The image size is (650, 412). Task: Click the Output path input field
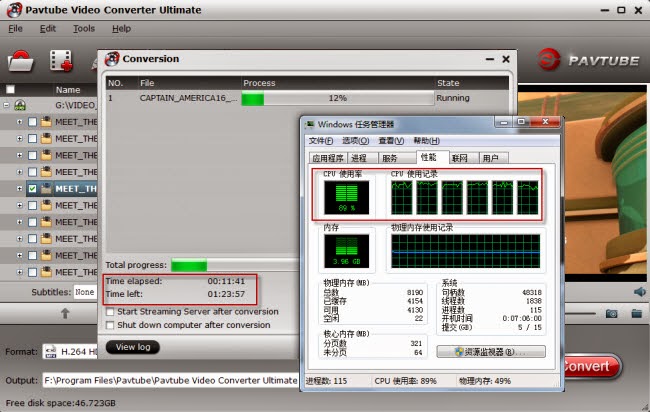pyautogui.click(x=170, y=380)
